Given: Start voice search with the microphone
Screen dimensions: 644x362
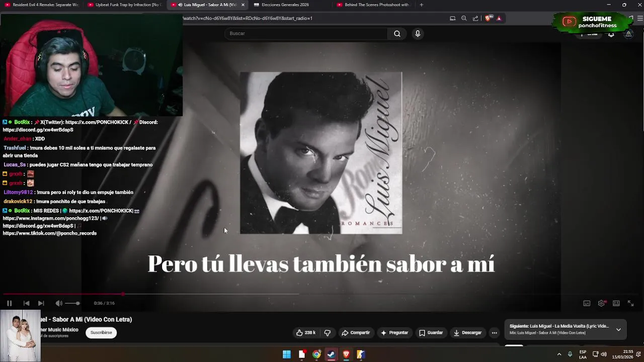Looking at the screenshot, I should coord(418,34).
